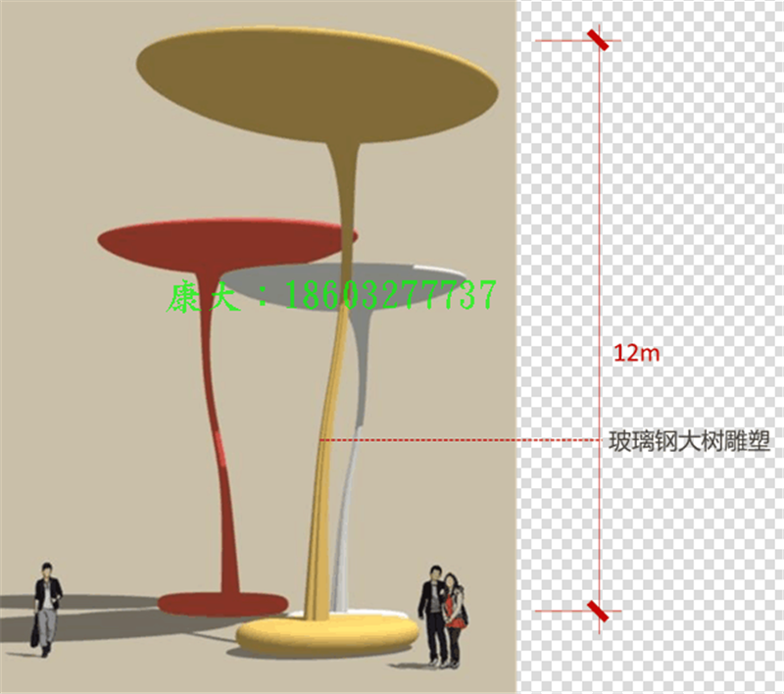This screenshot has height=694, width=784.
Task: Click the "玻璃钢大树雕塑" annotation text
Action: click(689, 441)
